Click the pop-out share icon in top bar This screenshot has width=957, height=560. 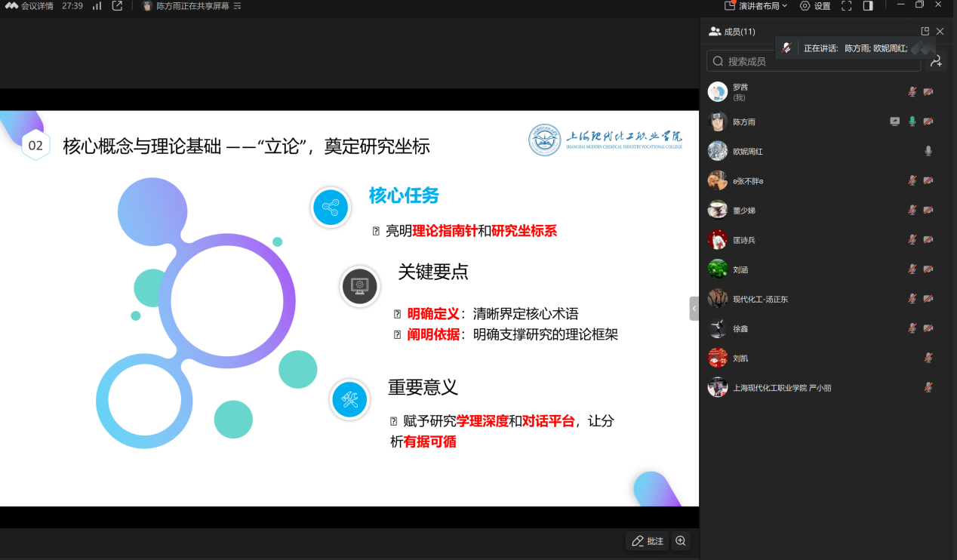tap(117, 6)
